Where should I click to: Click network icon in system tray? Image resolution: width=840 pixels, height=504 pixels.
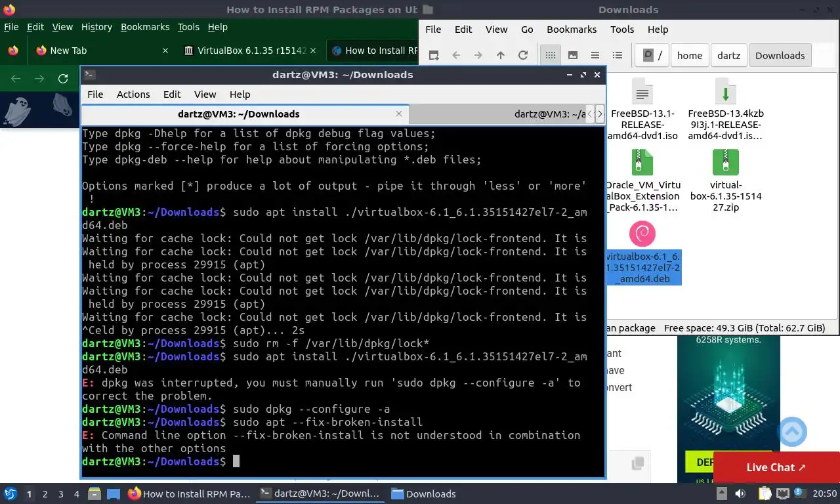[x=783, y=493]
